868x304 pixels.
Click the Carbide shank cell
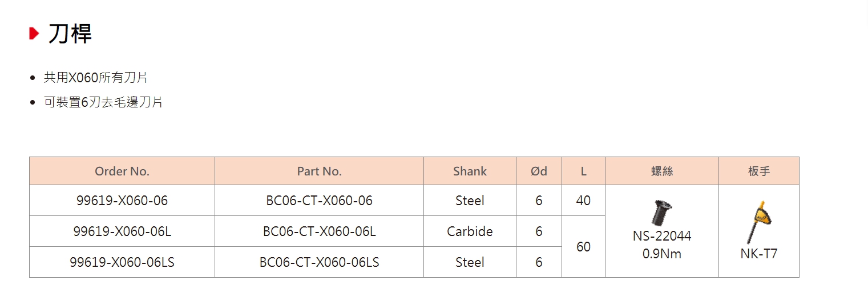click(470, 231)
